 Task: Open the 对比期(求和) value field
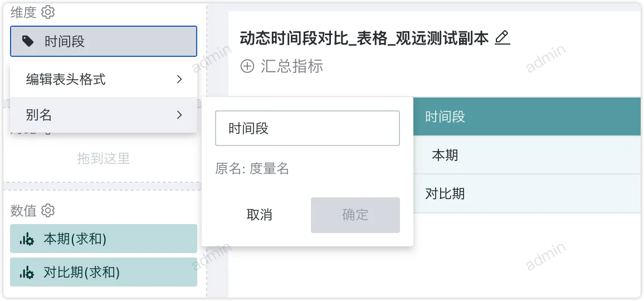[104, 273]
